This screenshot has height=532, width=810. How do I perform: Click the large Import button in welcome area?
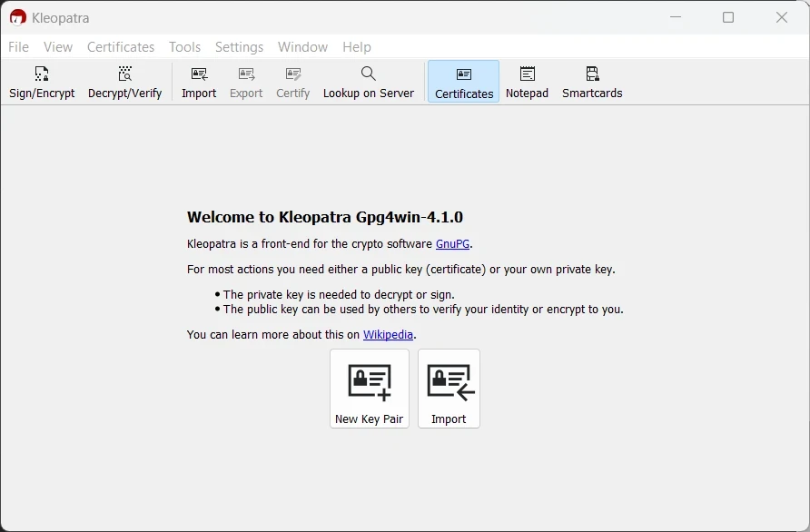pos(449,389)
